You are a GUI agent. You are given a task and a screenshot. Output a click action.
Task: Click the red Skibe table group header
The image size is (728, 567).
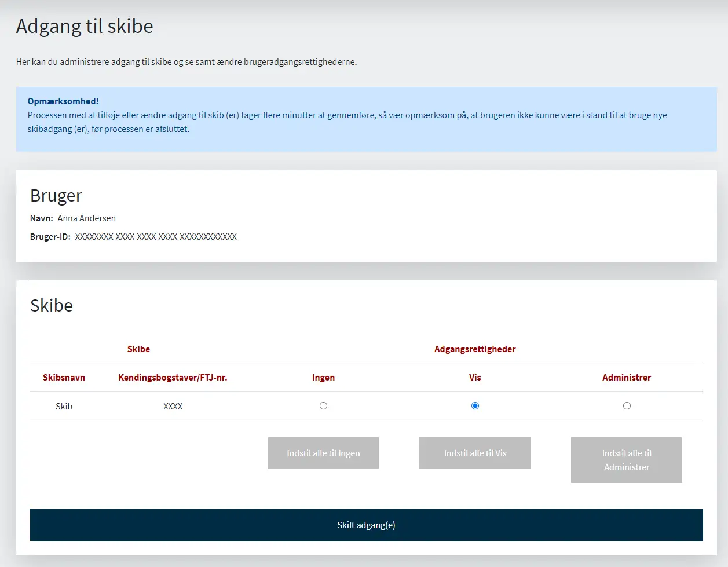click(138, 349)
